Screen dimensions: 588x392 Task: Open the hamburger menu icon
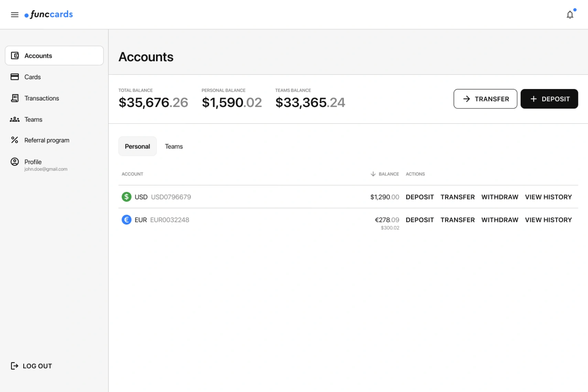tap(14, 14)
